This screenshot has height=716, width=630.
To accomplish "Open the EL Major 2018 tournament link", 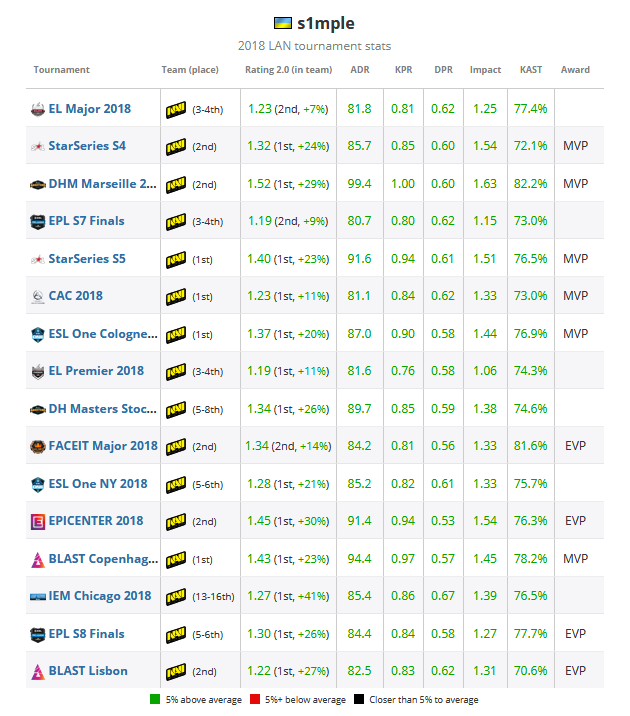I will coord(90,109).
